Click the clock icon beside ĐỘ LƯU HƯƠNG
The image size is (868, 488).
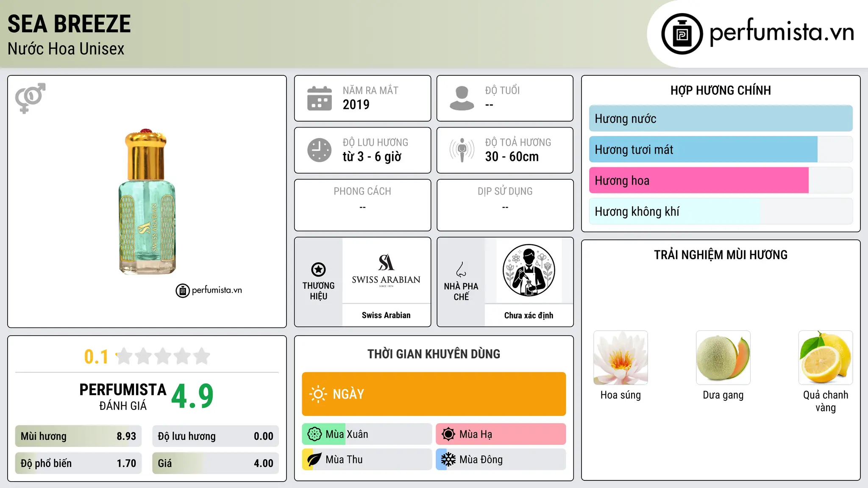[x=320, y=150]
